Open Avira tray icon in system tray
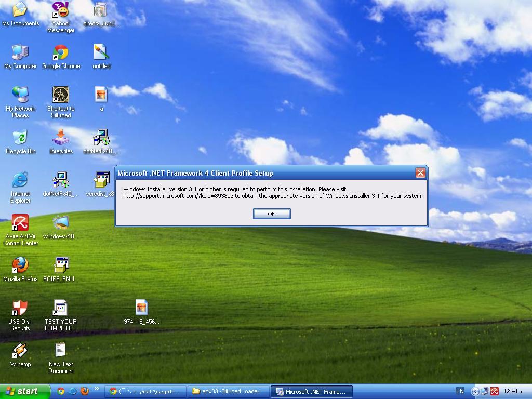The image size is (532, 399). (495, 392)
